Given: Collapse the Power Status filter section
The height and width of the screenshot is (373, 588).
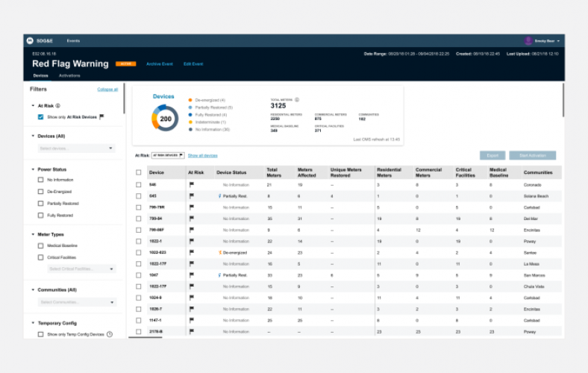Looking at the screenshot, I should (x=33, y=169).
